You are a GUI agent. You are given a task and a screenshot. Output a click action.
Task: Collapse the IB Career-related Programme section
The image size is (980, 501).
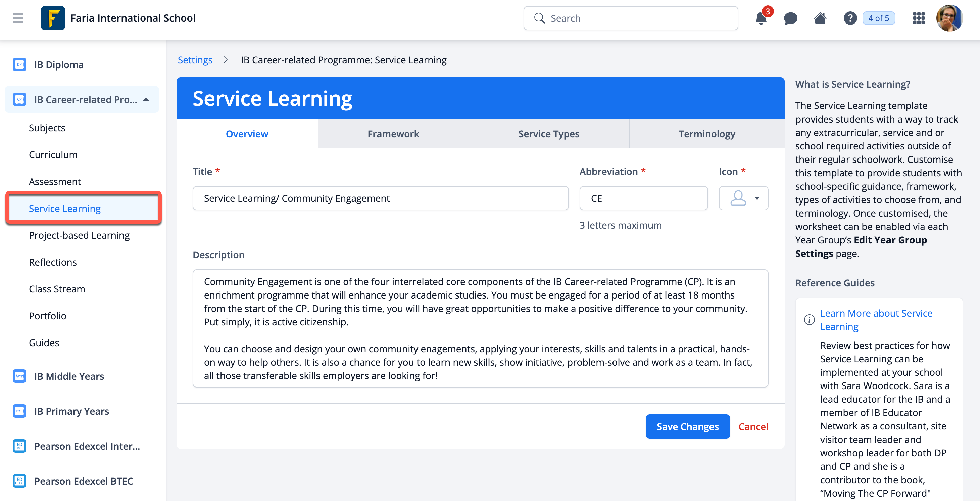[146, 99]
